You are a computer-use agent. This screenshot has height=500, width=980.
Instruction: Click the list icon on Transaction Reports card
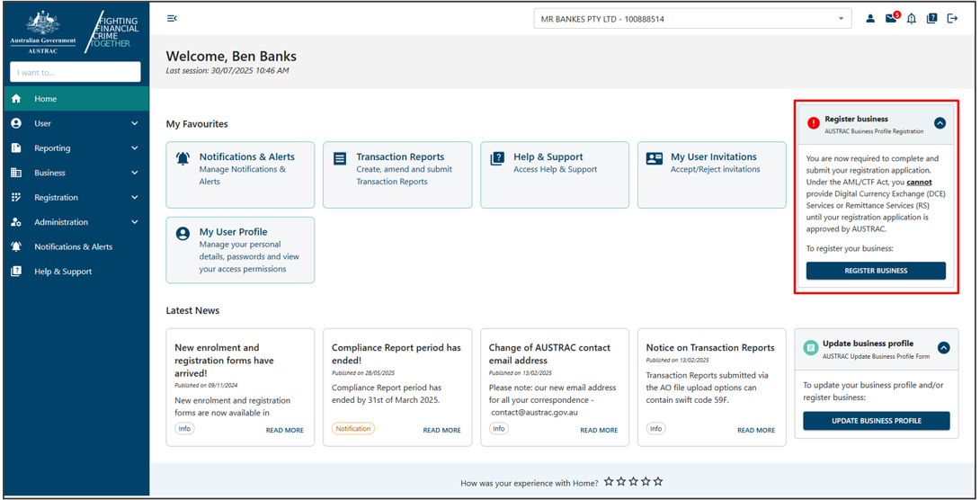(340, 159)
